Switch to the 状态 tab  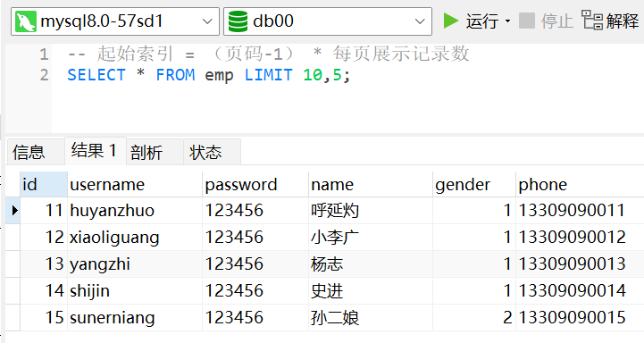pyautogui.click(x=212, y=152)
